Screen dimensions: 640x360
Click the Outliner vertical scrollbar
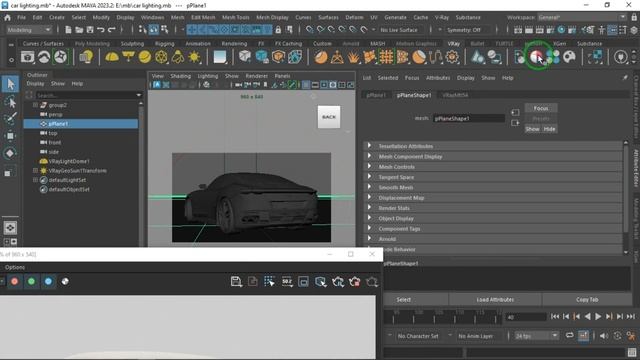tap(141, 173)
